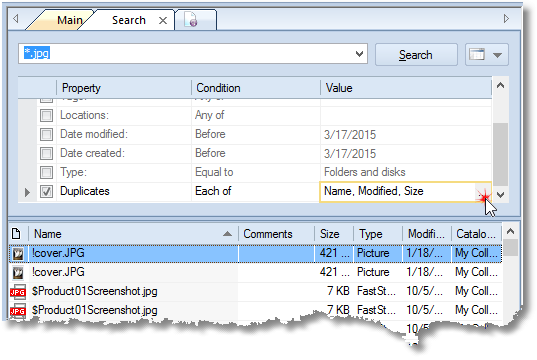Screen dimensions: 537x360
Task: Click the Search button
Action: (416, 54)
